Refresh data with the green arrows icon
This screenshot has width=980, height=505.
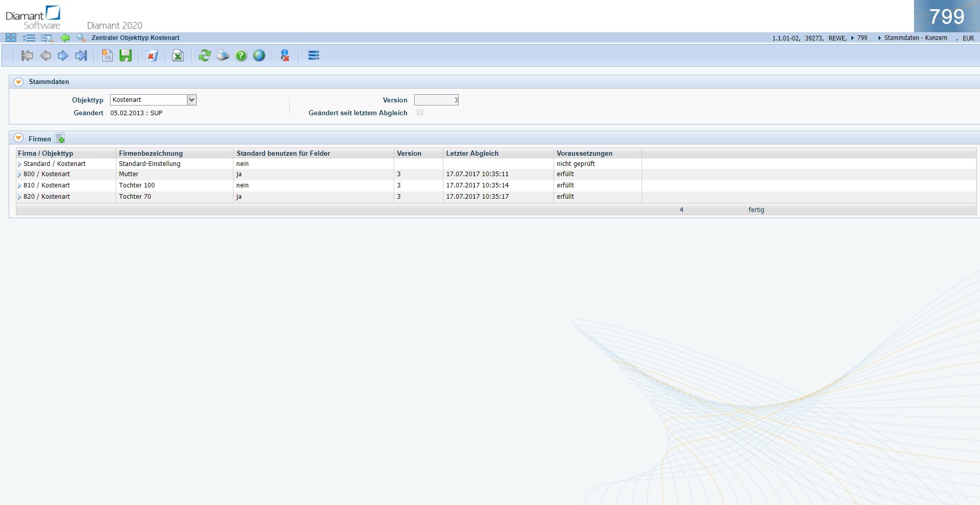coord(204,56)
